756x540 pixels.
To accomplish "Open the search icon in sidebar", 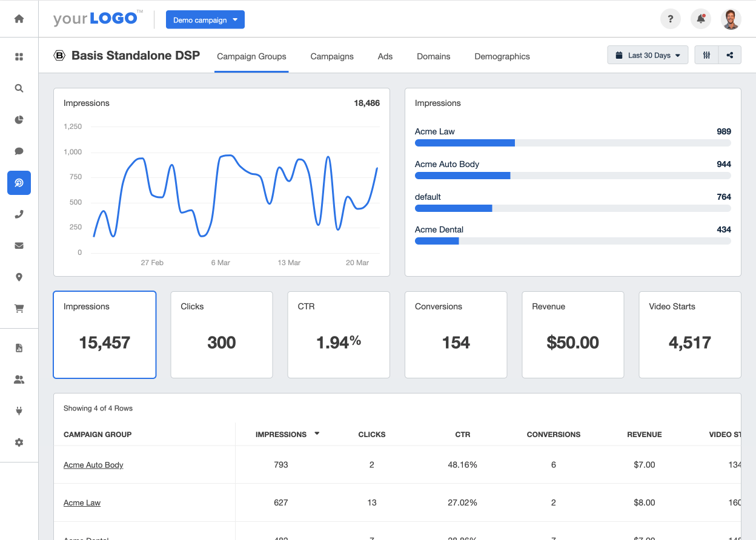I will (x=19, y=88).
